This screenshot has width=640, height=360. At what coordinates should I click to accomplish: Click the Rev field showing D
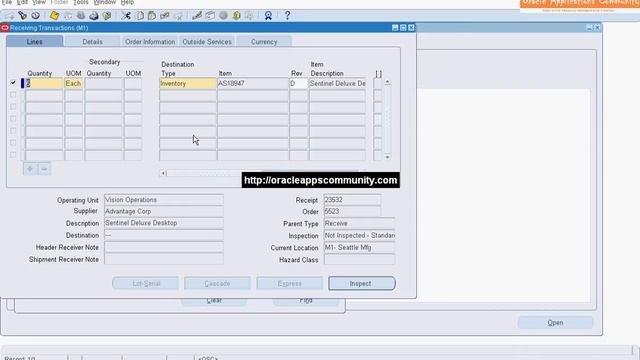click(298, 83)
